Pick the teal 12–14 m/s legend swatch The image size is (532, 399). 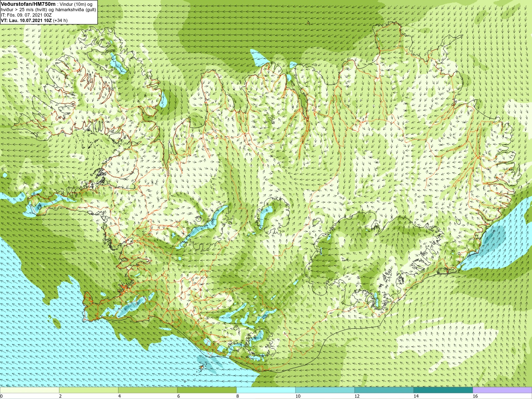384,390
